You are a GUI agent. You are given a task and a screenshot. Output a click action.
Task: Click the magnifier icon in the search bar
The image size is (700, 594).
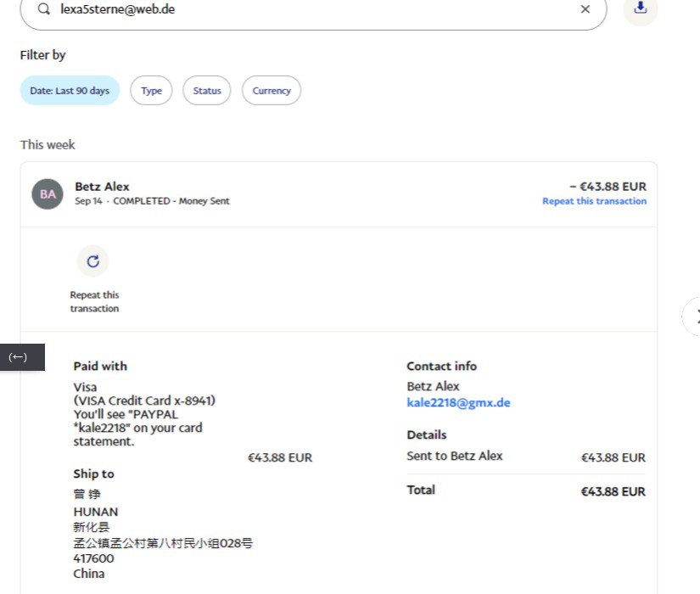tap(44, 9)
